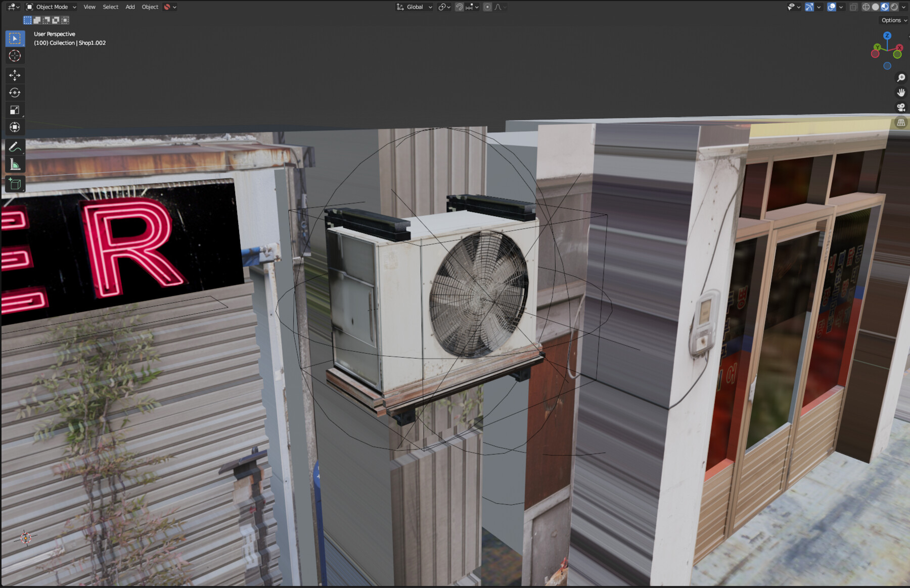Screen dimensions: 910x588
Task: Switch viewport to Material Preview shading
Action: 885,7
